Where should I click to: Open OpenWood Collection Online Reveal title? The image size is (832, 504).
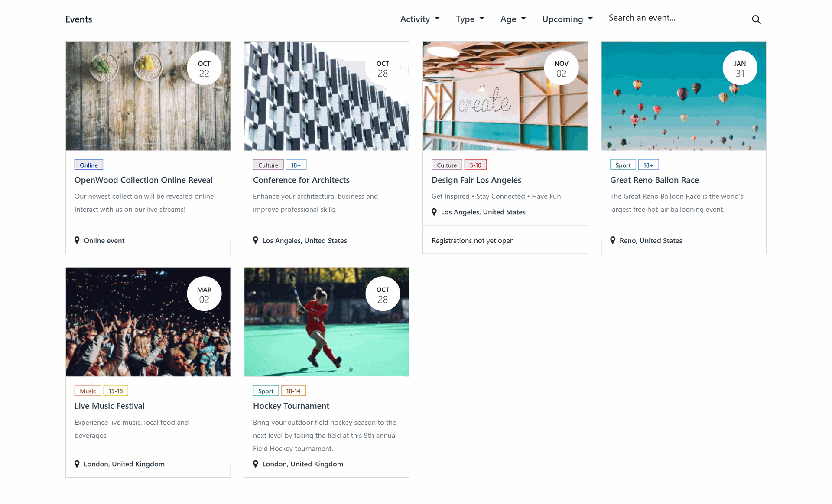[x=143, y=180]
